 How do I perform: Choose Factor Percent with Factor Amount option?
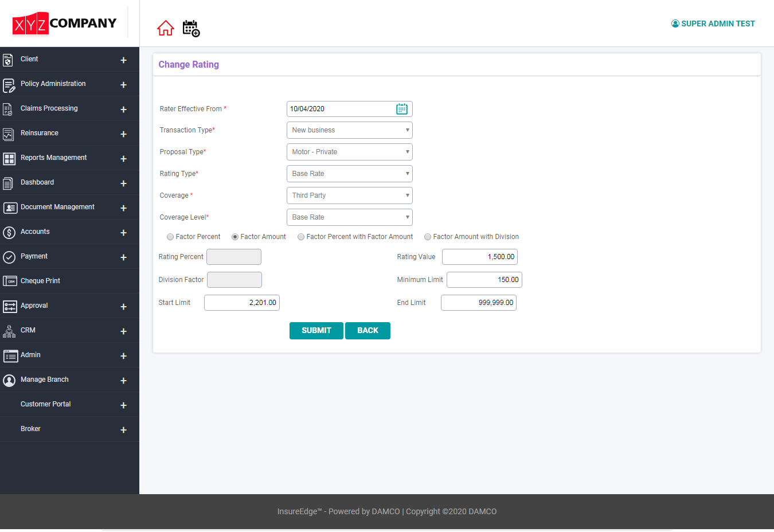[301, 236]
